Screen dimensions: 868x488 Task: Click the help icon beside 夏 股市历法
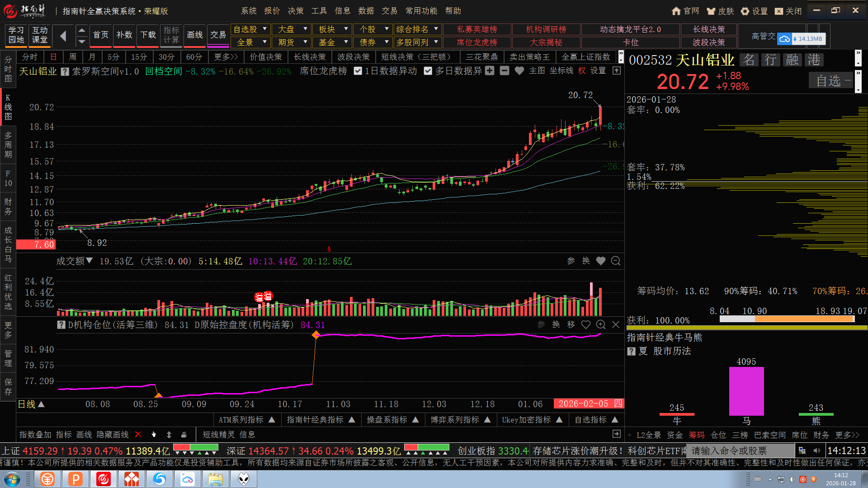[632, 351]
